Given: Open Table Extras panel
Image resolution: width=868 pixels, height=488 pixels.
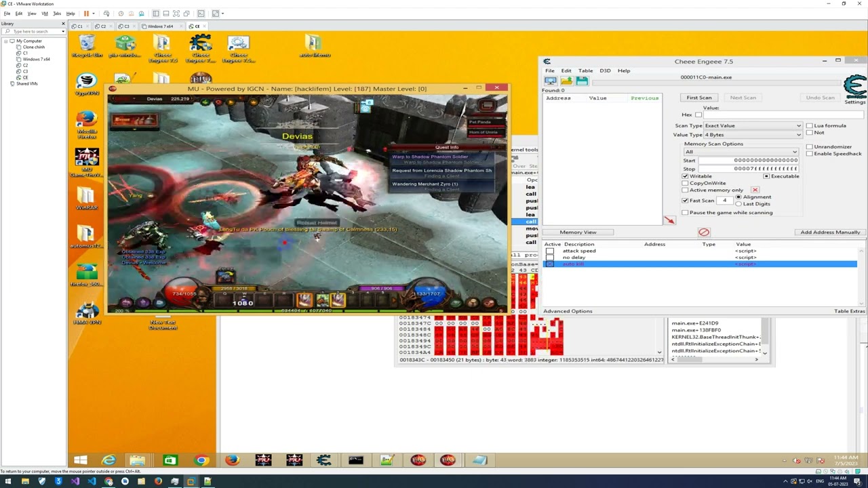Looking at the screenshot, I should click(850, 311).
